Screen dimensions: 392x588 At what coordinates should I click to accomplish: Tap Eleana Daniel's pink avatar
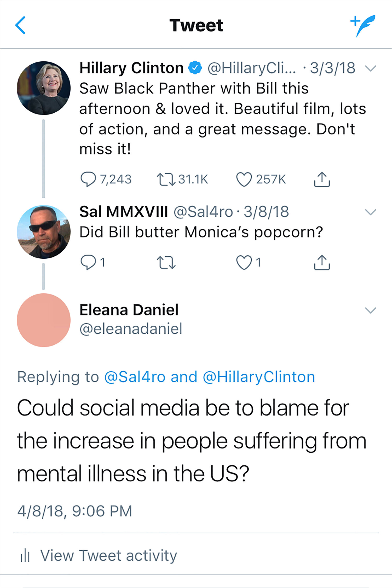[44, 320]
